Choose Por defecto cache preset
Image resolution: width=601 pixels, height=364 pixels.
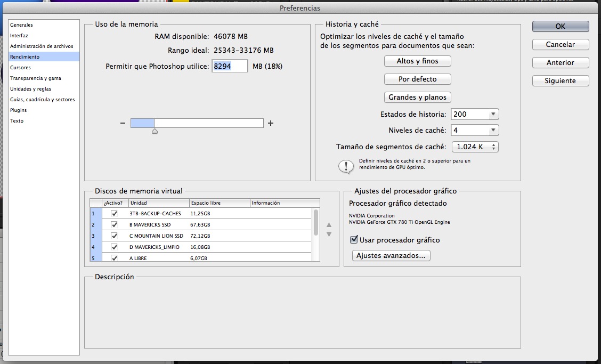pyautogui.click(x=417, y=79)
